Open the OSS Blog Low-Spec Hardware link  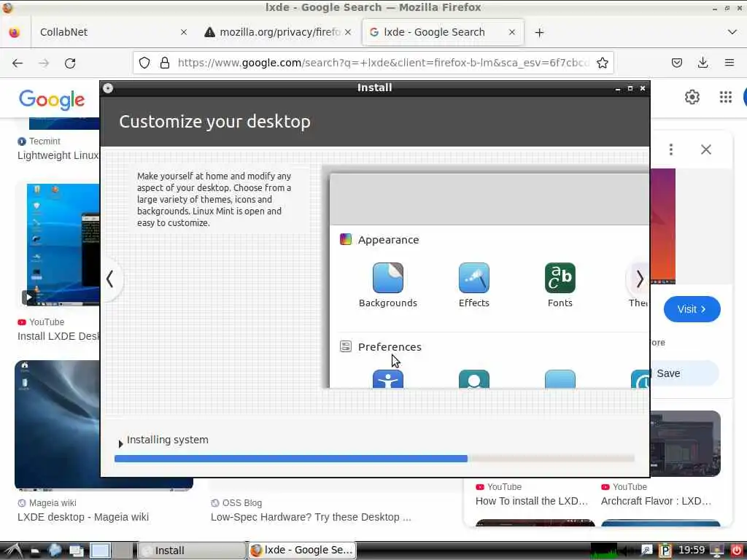pyautogui.click(x=311, y=517)
